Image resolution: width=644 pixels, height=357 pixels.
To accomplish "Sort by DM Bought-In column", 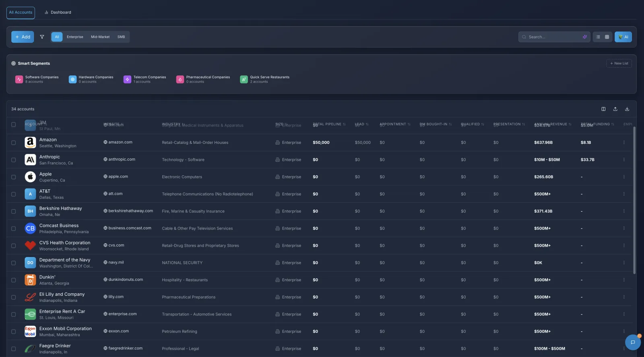I will (436, 124).
